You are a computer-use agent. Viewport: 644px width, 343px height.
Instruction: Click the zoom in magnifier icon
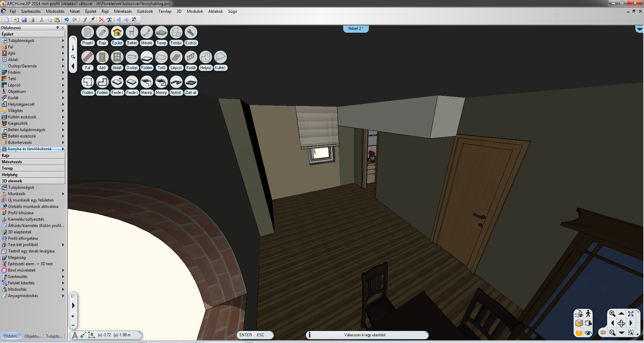click(x=612, y=313)
